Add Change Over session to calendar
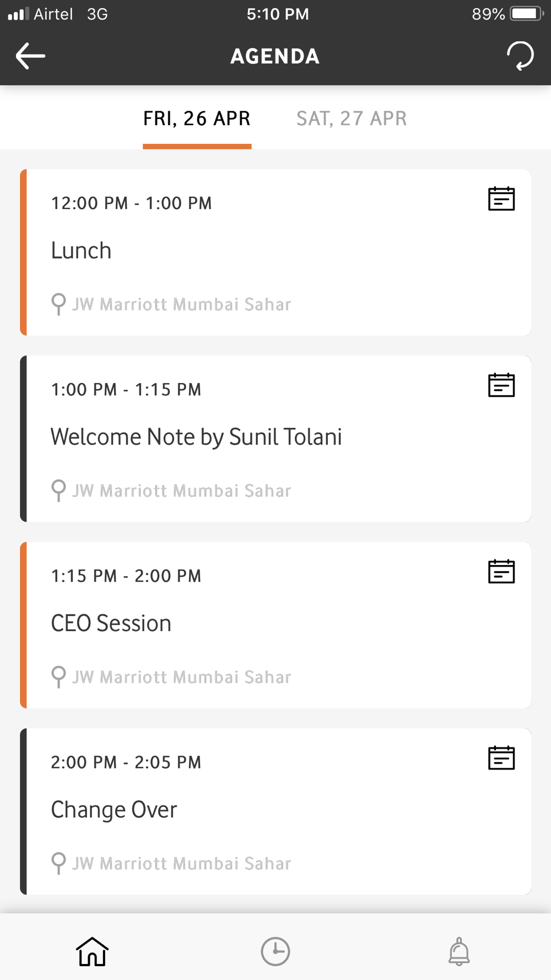This screenshot has height=980, width=551. pos(501,758)
